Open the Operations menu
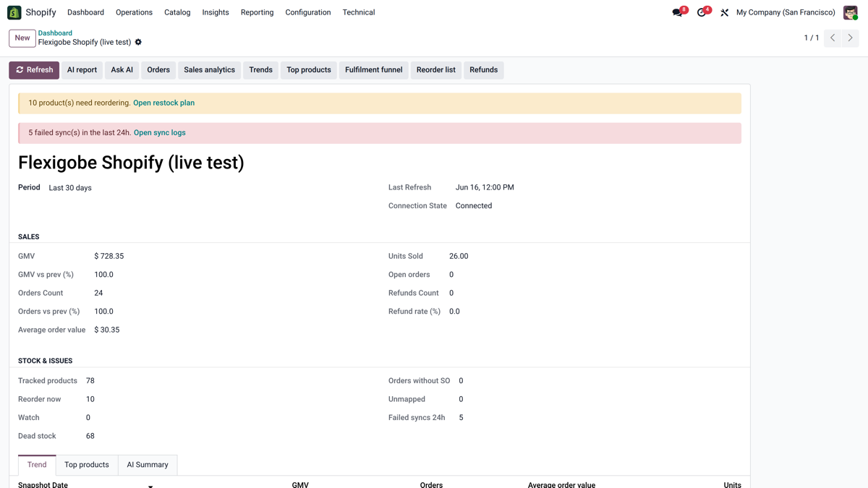 pyautogui.click(x=134, y=12)
